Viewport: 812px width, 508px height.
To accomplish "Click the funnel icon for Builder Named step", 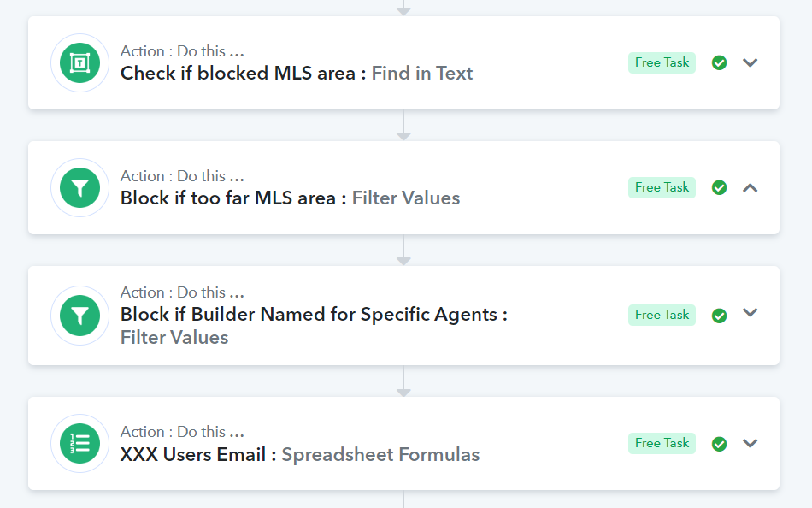I will (79, 316).
